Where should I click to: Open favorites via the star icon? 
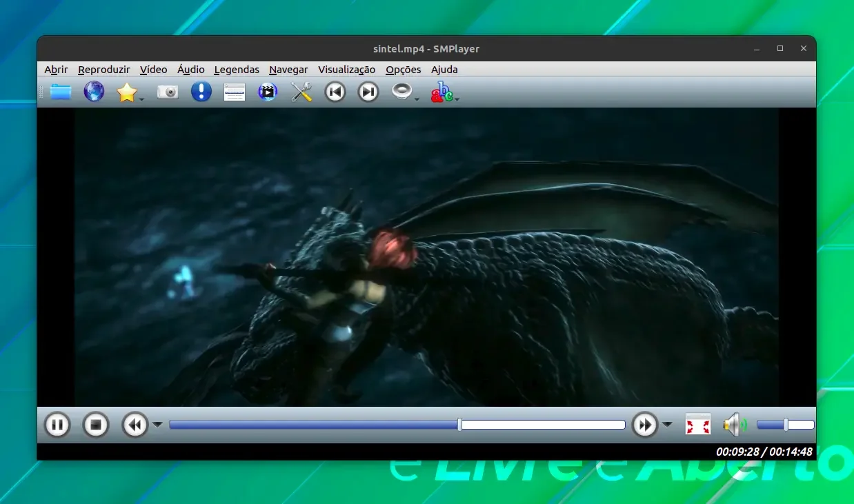[127, 92]
